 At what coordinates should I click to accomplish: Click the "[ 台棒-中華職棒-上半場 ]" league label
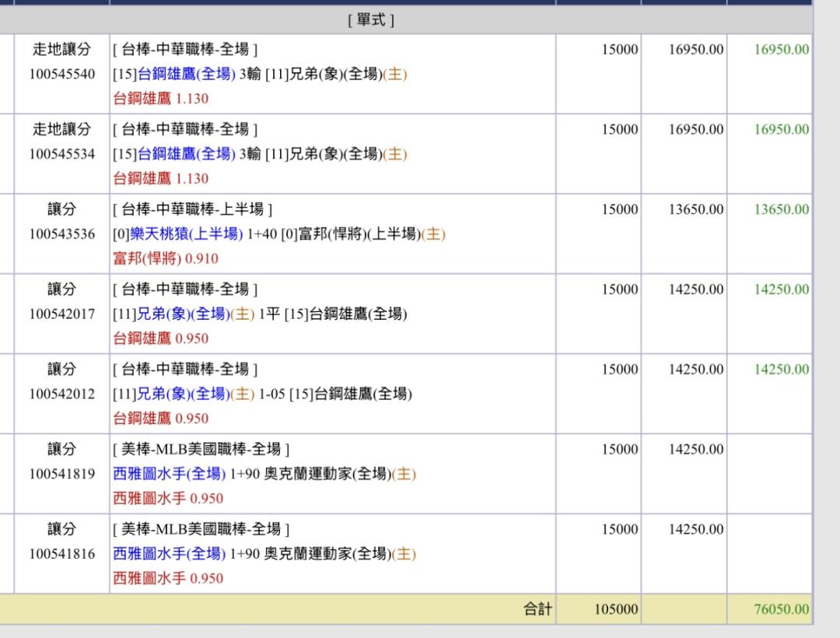pyautogui.click(x=192, y=209)
